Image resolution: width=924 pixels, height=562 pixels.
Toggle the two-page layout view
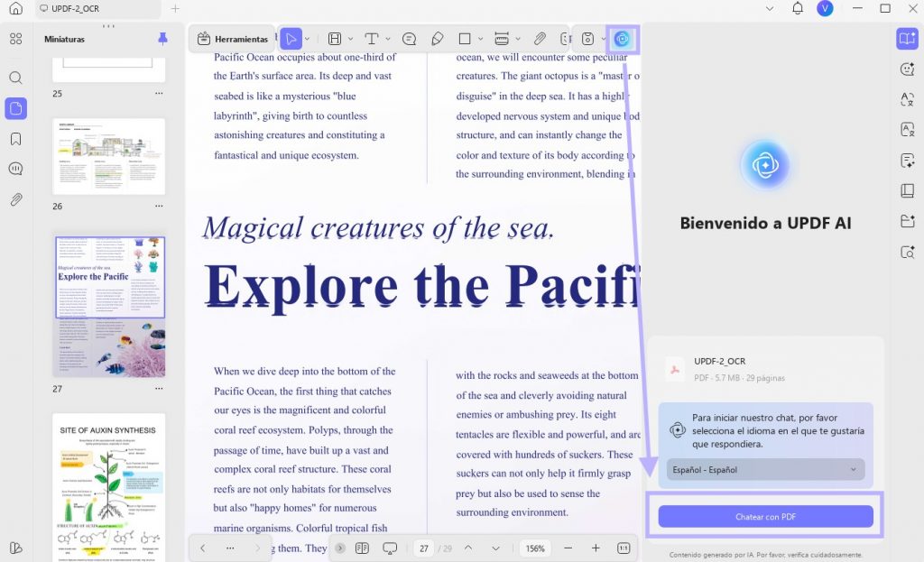(362, 548)
